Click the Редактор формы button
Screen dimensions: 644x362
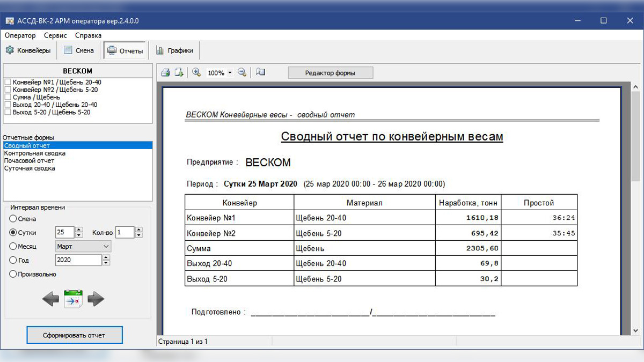click(330, 72)
